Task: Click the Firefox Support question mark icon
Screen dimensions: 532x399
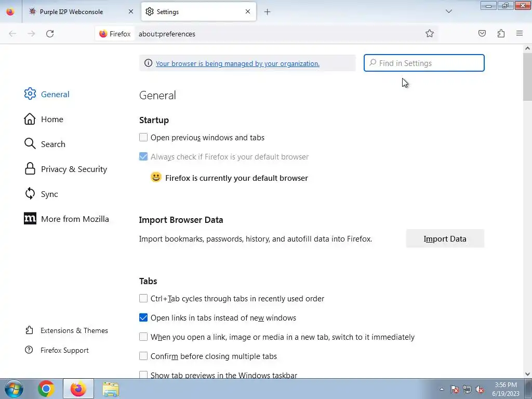Action: click(x=29, y=350)
